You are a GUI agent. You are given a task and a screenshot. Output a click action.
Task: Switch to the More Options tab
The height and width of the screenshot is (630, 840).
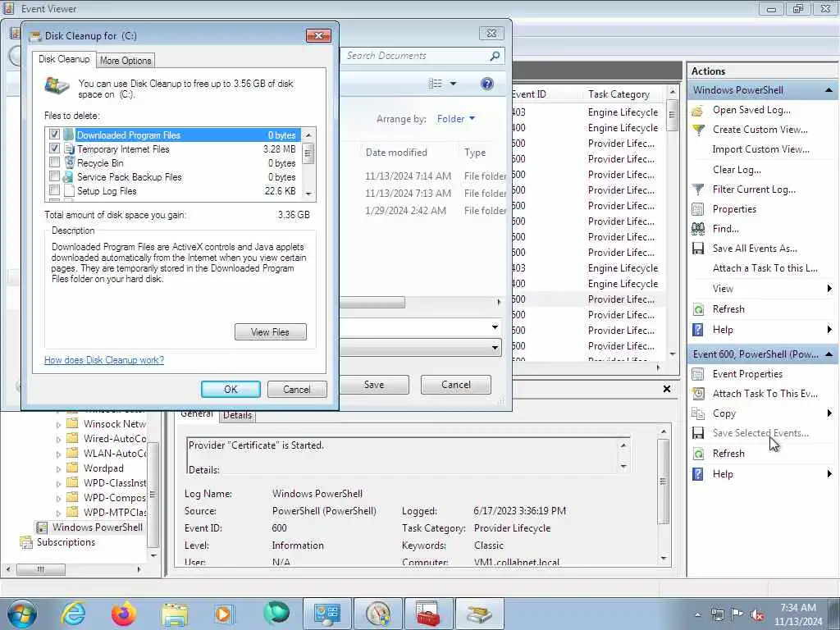[x=126, y=61]
